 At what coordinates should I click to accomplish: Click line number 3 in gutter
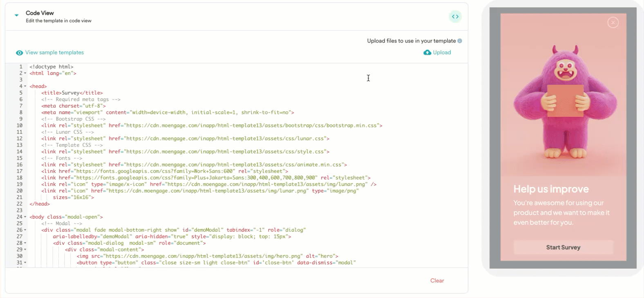pos(21,80)
